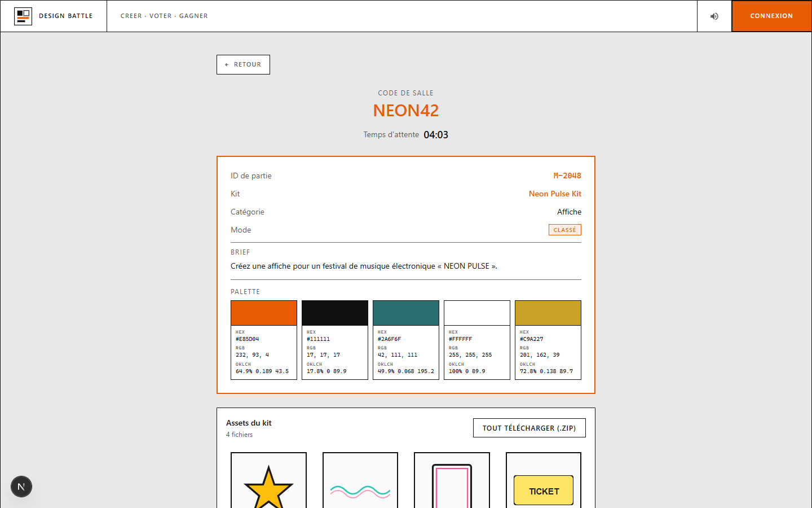Select the orange #E85D04 color swatch
Image resolution: width=812 pixels, height=508 pixels.
264,313
